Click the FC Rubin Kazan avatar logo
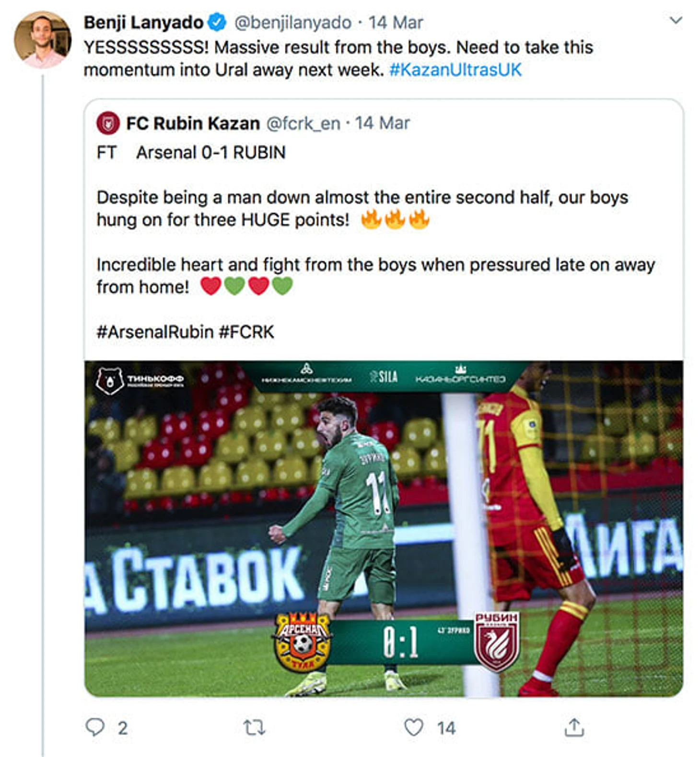 coord(108,124)
